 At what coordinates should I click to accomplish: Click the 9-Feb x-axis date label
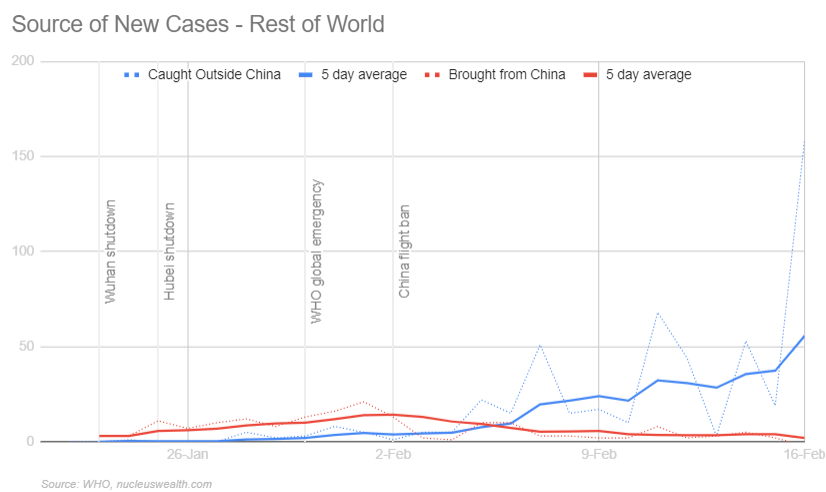point(598,455)
